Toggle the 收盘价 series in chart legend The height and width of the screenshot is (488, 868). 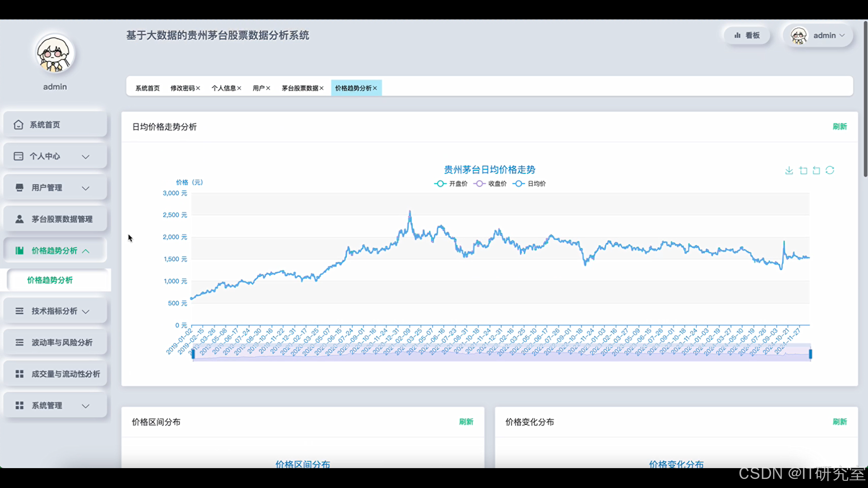490,183
